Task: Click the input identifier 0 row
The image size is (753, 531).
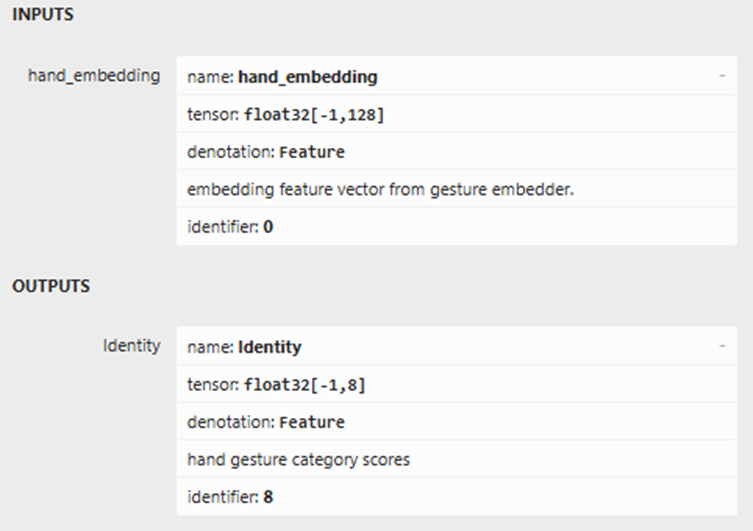Action: coord(457,227)
